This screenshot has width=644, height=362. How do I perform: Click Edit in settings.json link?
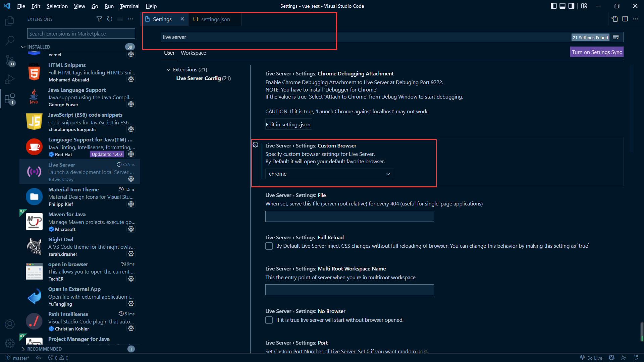(288, 124)
